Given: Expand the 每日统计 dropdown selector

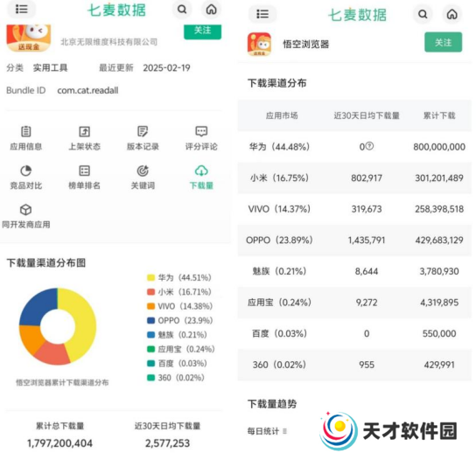Looking at the screenshot, I should tap(267, 431).
